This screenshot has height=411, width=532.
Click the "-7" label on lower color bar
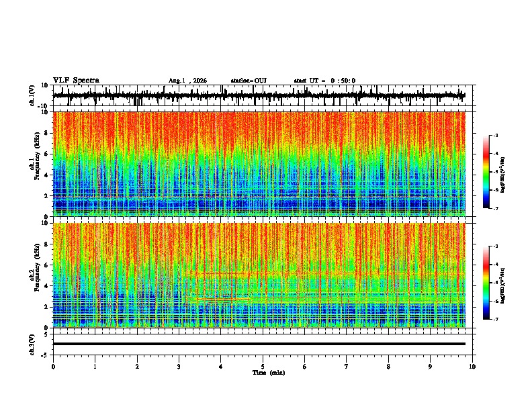click(x=495, y=320)
